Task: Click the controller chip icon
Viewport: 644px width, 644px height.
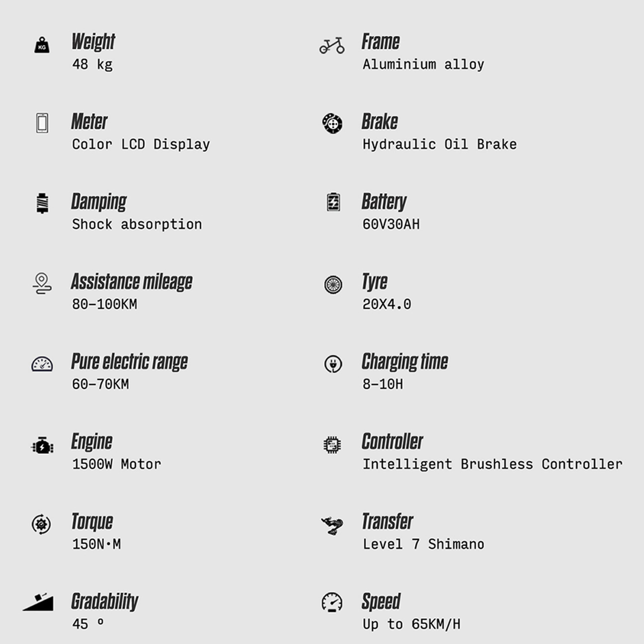Action: [332, 445]
